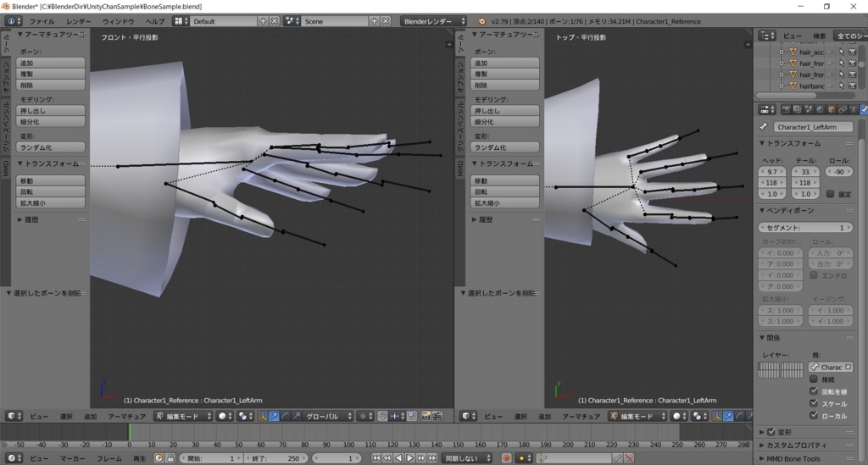Click the 終了 250 end frame field
Screen dimensions: 868x465
[x=276, y=458]
